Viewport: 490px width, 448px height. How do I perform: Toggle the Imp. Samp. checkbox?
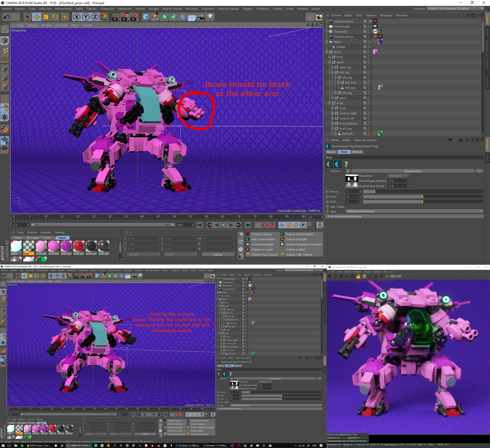(347, 207)
